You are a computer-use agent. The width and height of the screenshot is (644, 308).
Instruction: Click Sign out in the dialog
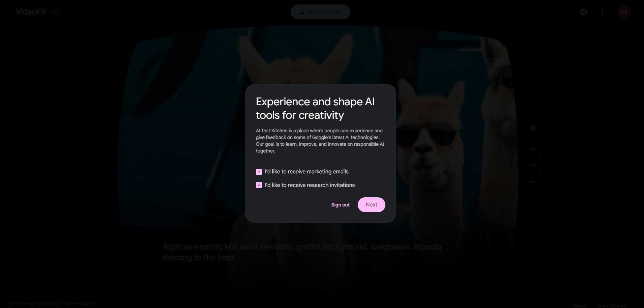(341, 205)
